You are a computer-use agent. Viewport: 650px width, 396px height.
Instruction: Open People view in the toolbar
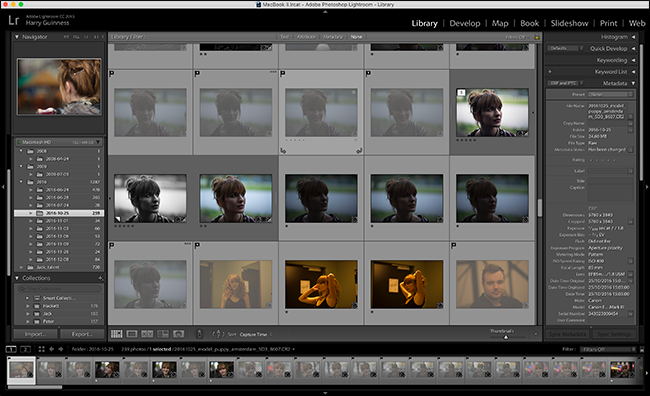179,334
